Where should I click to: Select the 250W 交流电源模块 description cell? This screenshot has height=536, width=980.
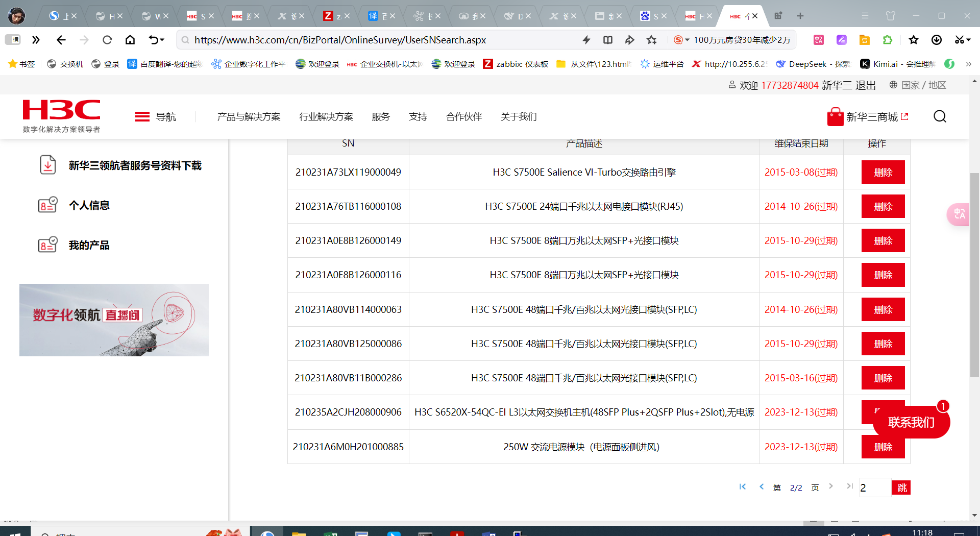pos(584,447)
